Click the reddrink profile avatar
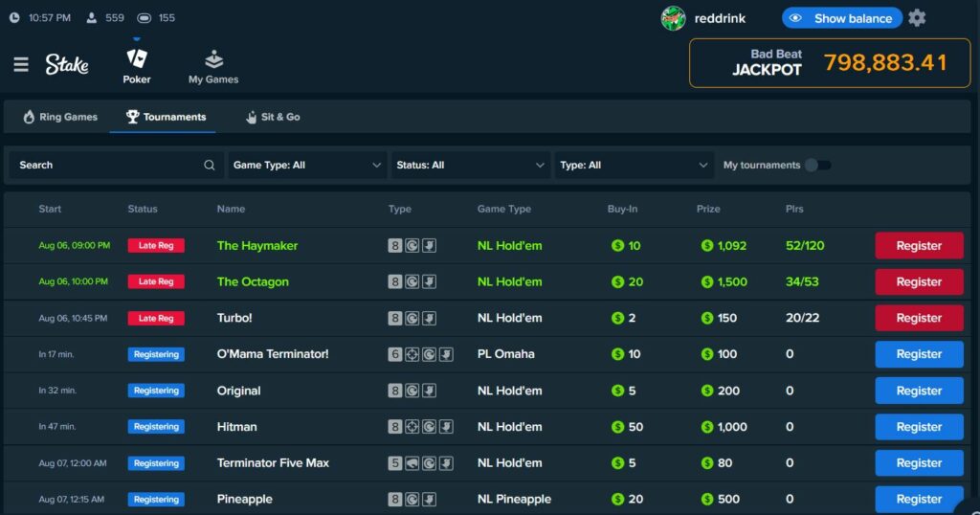The width and height of the screenshot is (980, 515). 673,18
